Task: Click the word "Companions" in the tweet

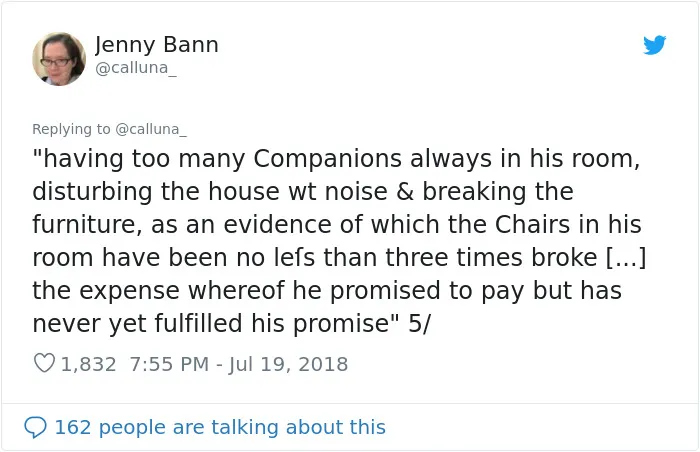Action: pyautogui.click(x=328, y=159)
